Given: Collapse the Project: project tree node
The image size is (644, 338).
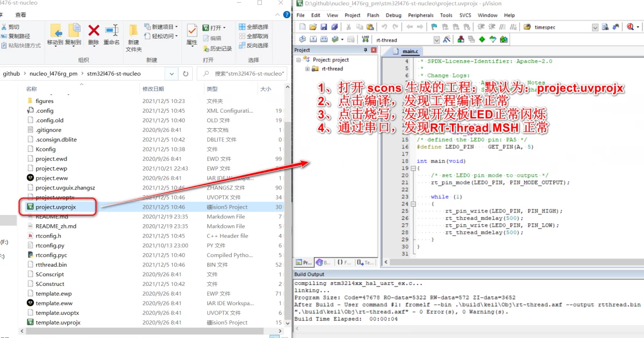Looking at the screenshot, I should 299,60.
